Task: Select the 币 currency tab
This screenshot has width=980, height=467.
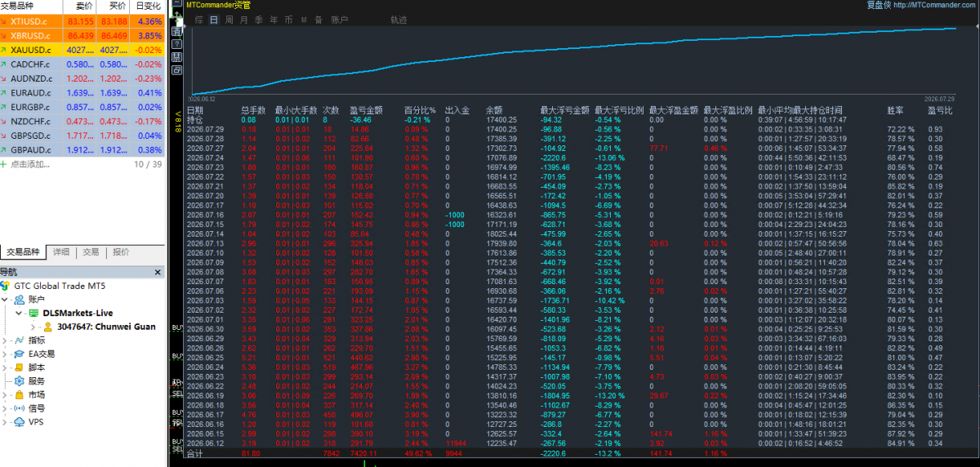Action: click(288, 20)
